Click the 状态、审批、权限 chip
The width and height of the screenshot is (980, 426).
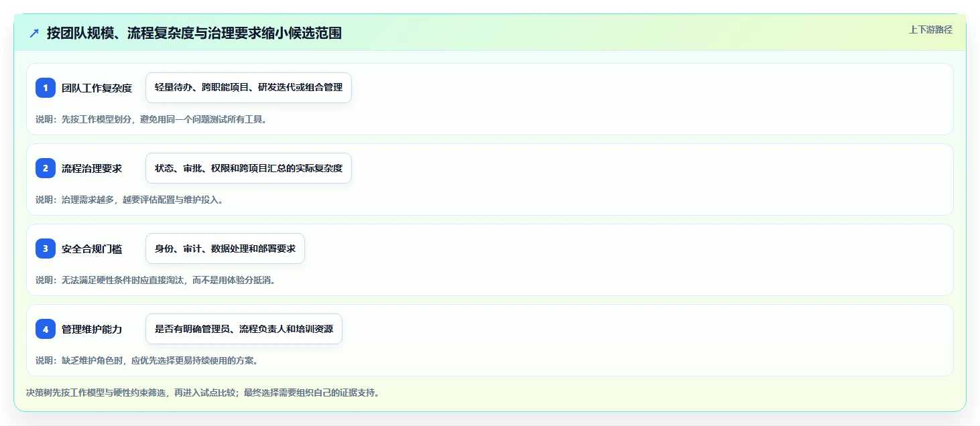tap(249, 168)
